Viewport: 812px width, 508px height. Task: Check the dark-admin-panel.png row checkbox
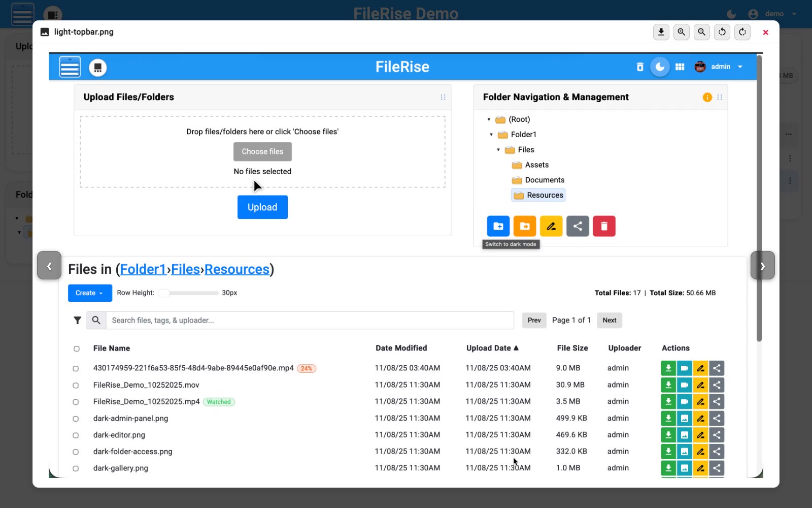tap(76, 419)
